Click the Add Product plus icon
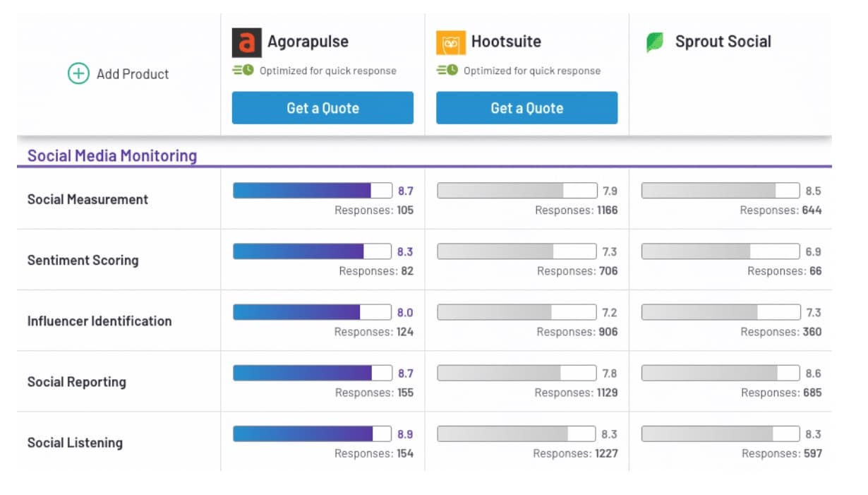868x495 pixels. tap(78, 73)
